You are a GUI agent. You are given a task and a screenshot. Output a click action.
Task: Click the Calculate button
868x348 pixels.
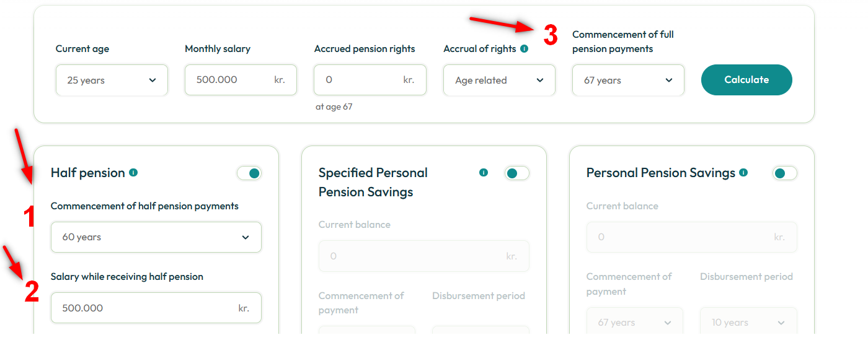coord(746,80)
